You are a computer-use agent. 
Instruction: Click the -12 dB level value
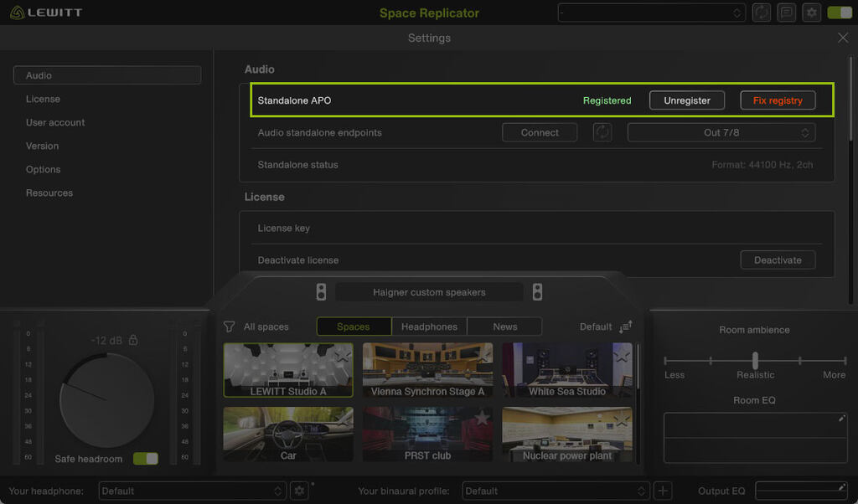click(x=106, y=340)
